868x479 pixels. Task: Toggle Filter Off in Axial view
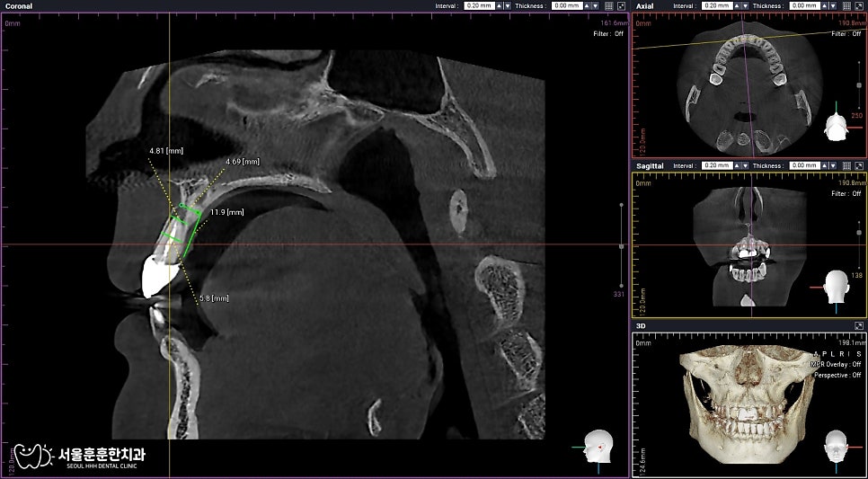click(846, 34)
